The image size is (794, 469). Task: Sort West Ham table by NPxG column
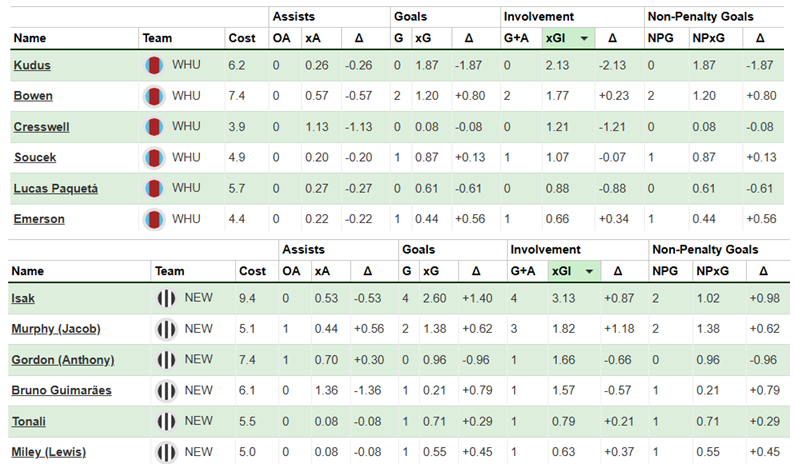click(x=706, y=38)
